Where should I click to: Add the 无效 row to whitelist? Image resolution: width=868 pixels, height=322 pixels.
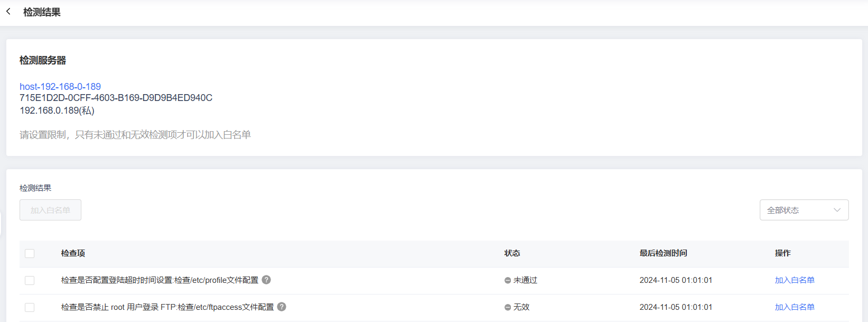point(795,307)
